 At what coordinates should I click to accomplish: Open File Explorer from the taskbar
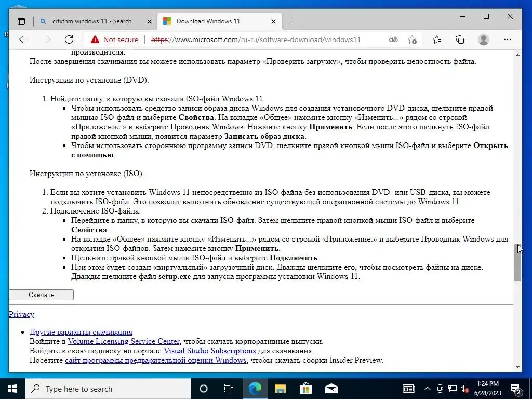280,389
